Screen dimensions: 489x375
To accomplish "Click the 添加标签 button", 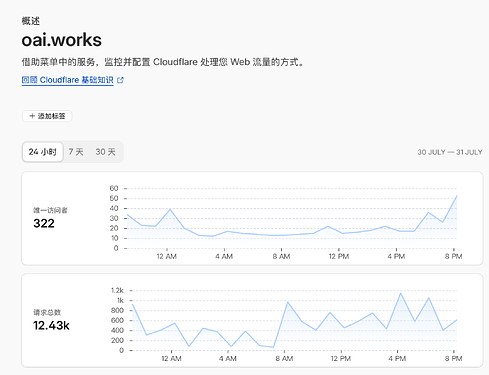I will pyautogui.click(x=47, y=116).
